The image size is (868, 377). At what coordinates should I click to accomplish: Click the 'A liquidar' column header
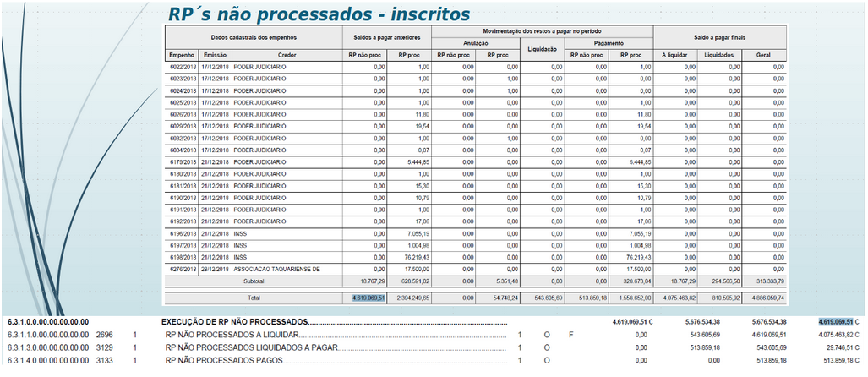674,55
